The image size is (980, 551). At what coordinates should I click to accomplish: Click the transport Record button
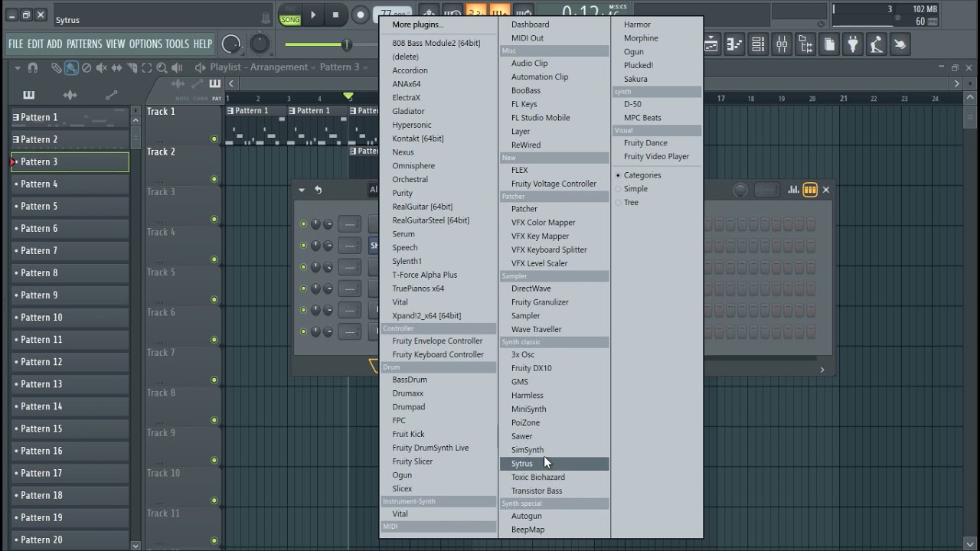(x=360, y=15)
